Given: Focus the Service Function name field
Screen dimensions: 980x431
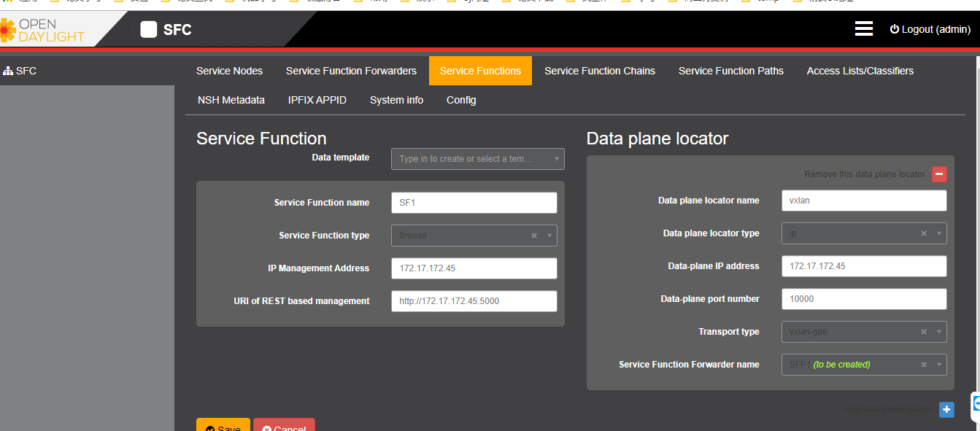Looking at the screenshot, I should (x=474, y=203).
